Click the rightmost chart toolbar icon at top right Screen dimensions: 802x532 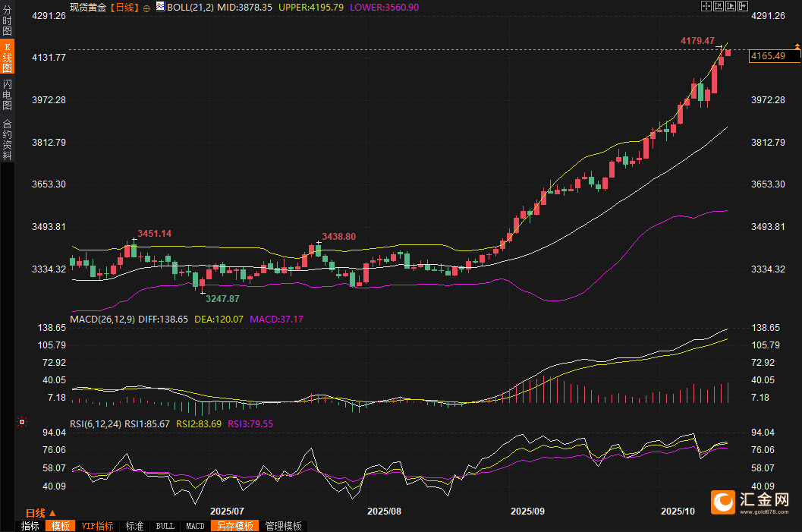pos(742,6)
